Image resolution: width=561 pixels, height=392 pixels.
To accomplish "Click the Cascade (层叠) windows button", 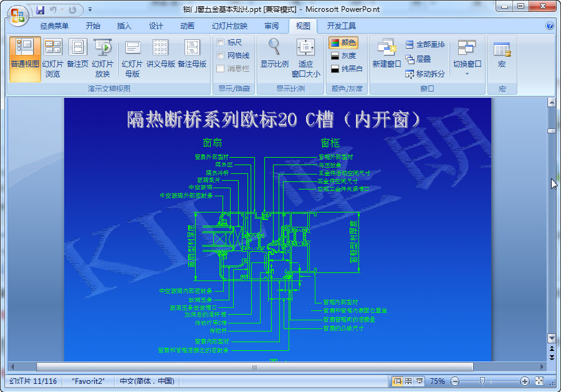I will (x=418, y=59).
